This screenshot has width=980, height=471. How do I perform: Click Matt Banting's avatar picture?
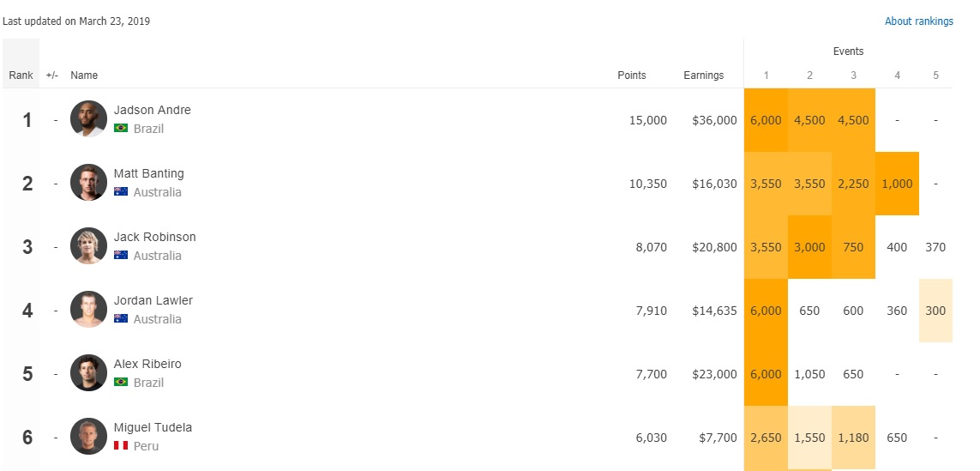coord(89,183)
